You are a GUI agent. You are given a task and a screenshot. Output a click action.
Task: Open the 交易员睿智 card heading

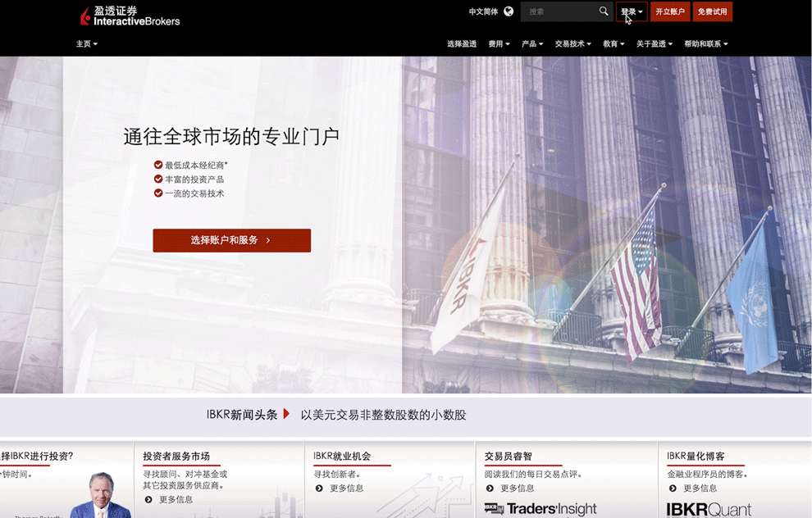click(508, 456)
